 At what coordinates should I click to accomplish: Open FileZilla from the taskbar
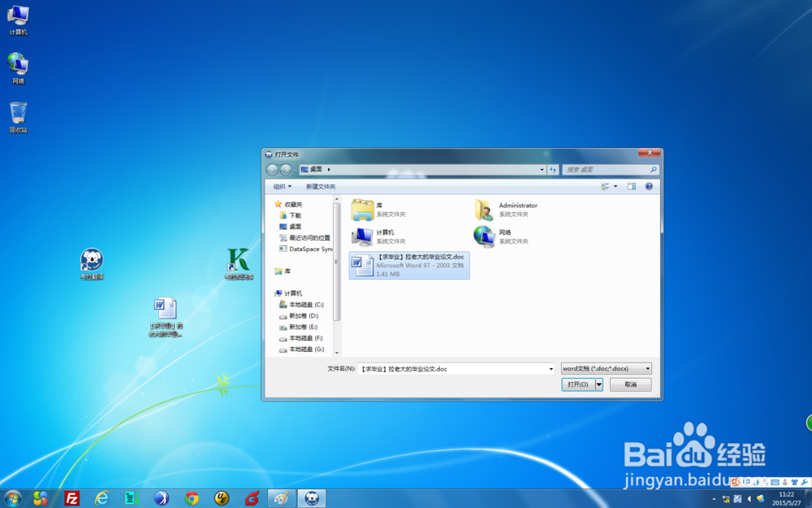[71, 498]
